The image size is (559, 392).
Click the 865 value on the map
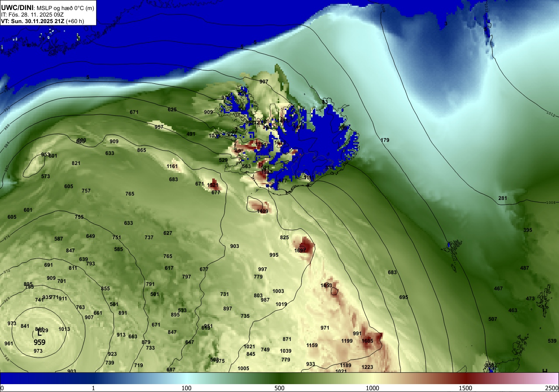(x=141, y=150)
